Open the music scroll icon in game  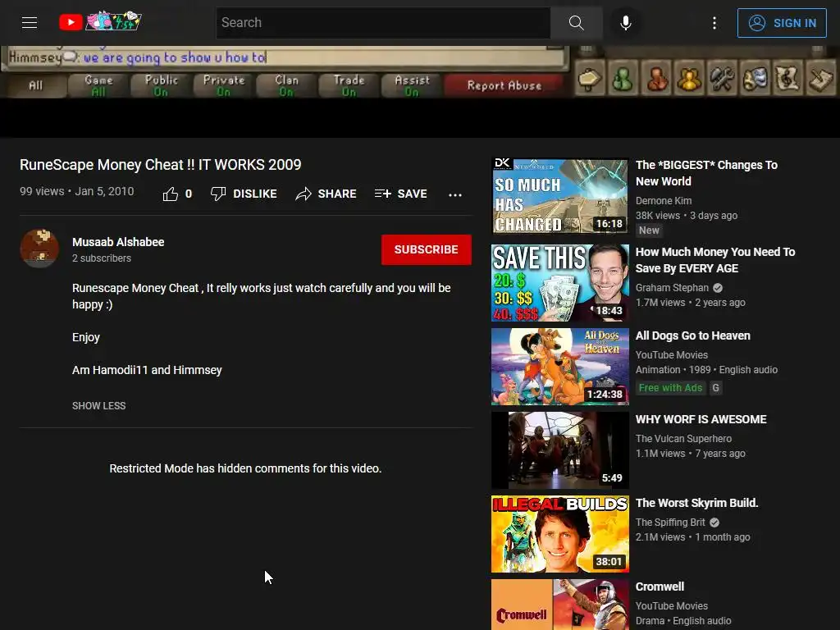click(x=787, y=79)
